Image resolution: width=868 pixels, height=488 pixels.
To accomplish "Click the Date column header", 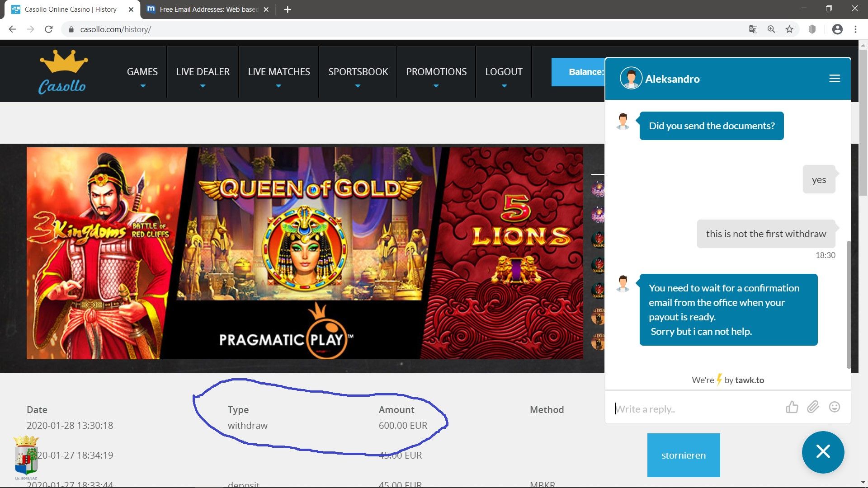I will pyautogui.click(x=37, y=410).
